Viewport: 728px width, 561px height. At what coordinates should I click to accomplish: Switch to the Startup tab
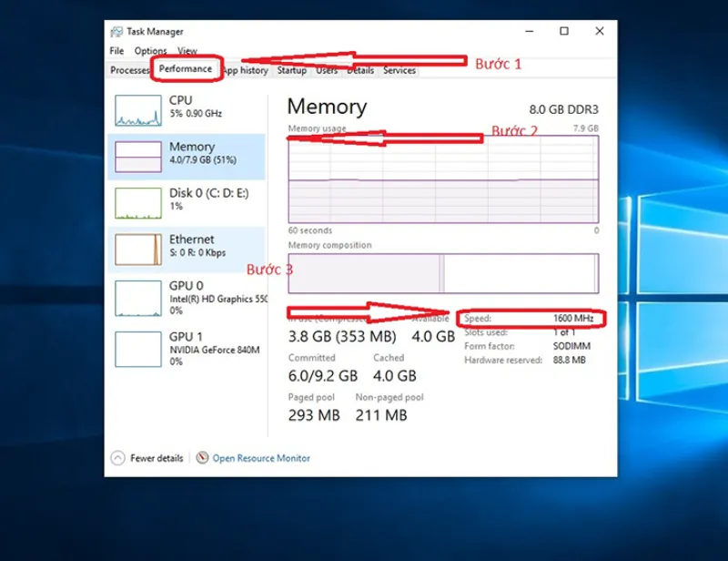(x=292, y=70)
